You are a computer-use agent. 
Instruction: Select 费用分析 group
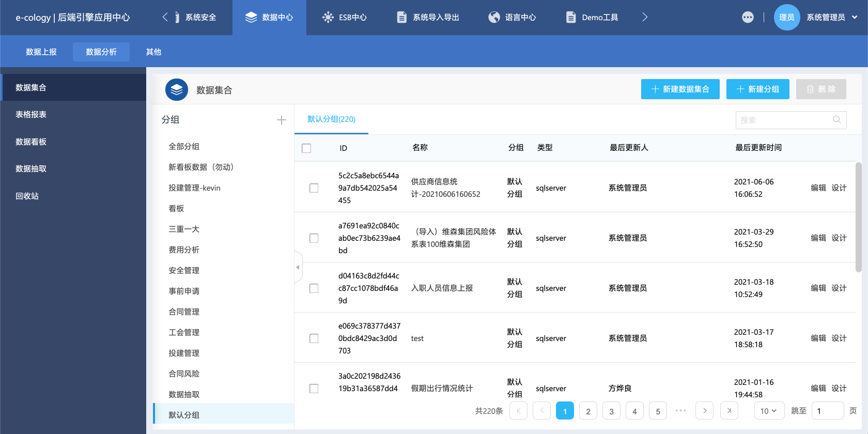pos(223,250)
